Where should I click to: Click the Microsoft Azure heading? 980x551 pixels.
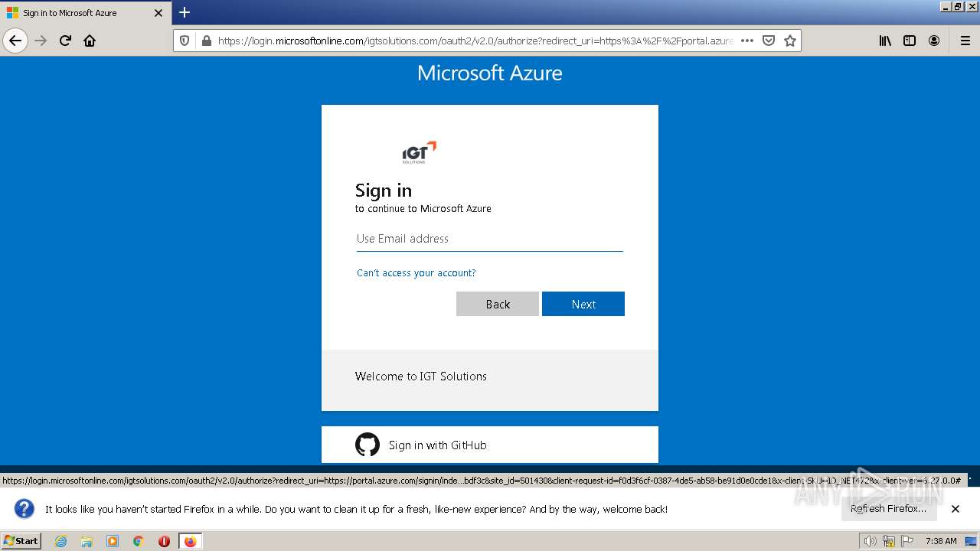490,73
